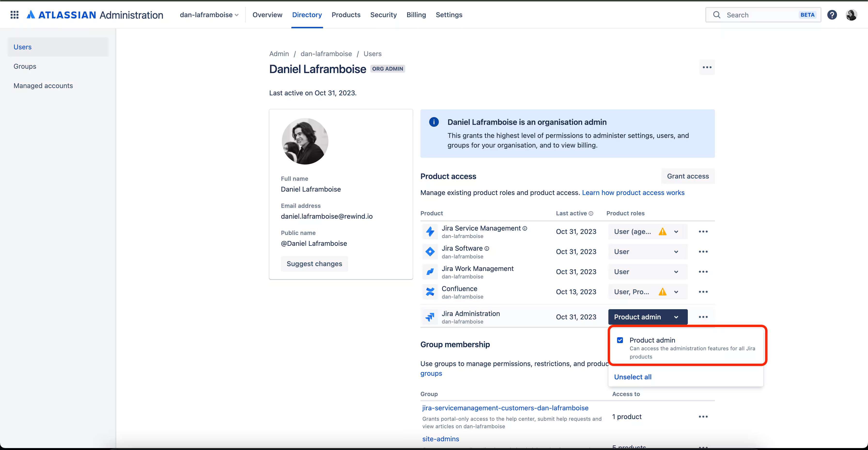Click the public name @Daniel Laframboise
The width and height of the screenshot is (868, 450).
coord(314,243)
